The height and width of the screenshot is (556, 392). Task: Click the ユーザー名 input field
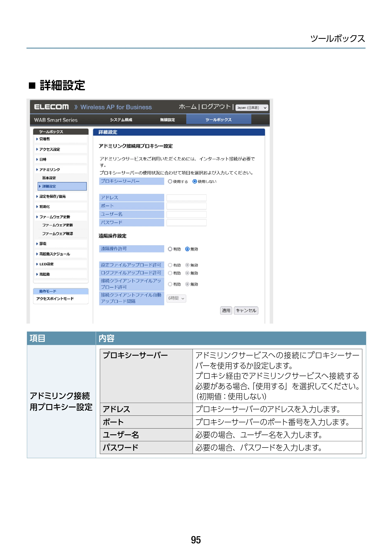(x=186, y=214)
